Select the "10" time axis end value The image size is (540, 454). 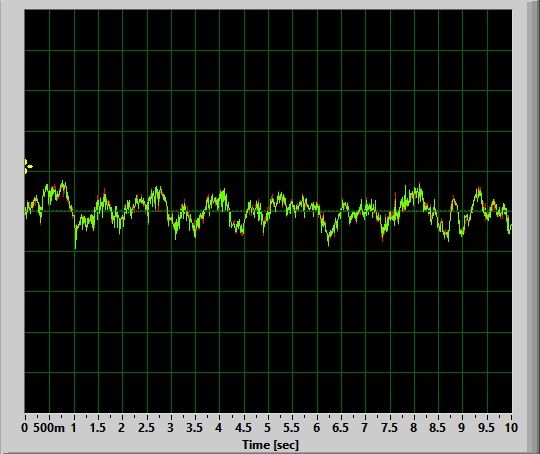point(511,427)
